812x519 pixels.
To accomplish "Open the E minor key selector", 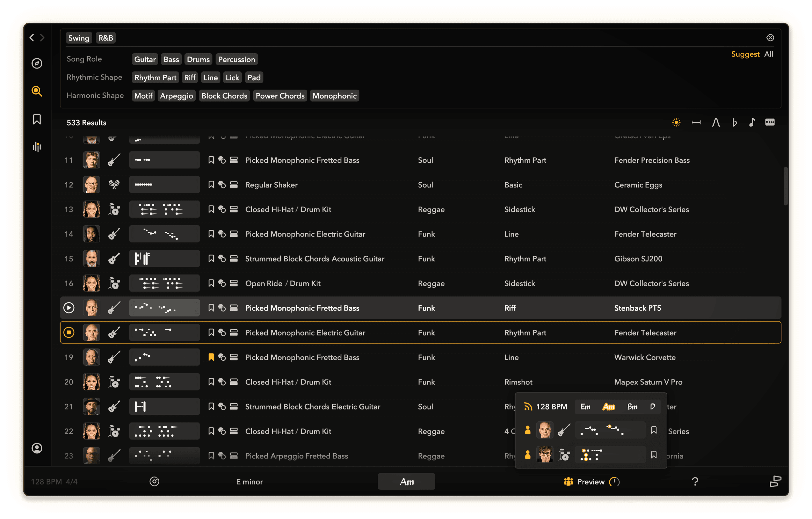I will click(x=249, y=482).
